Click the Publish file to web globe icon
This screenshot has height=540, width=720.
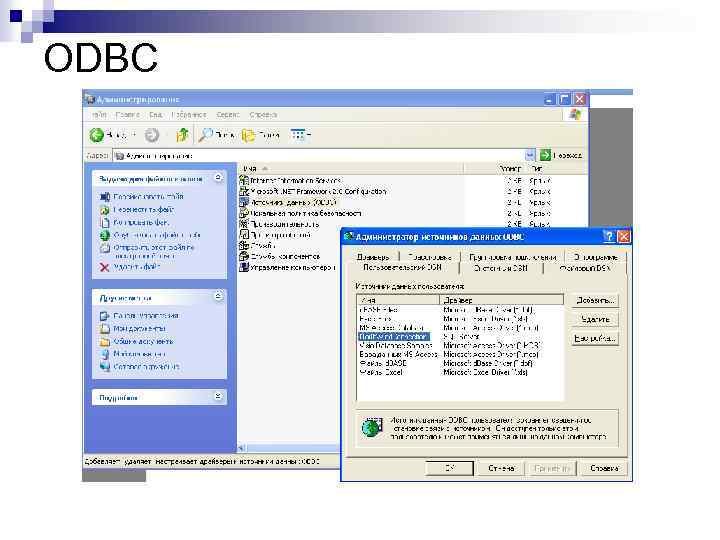[x=105, y=235]
